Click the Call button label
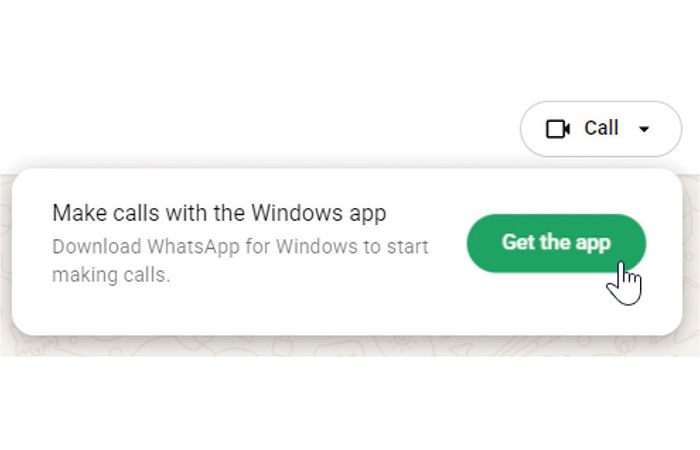Viewport: 700px width, 450px height. (601, 128)
